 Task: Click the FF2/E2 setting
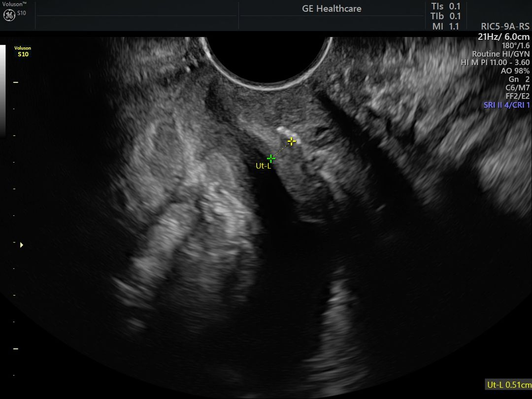[x=517, y=97]
